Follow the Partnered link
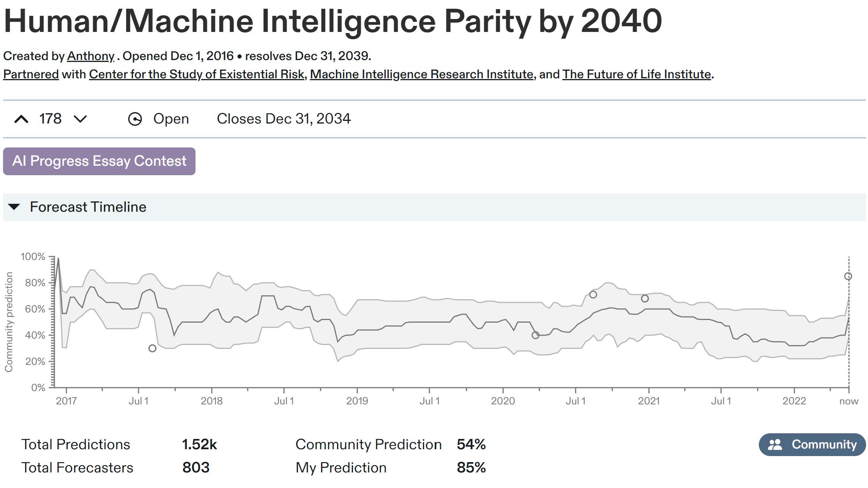Screen dimensions: 868x488 (31, 74)
